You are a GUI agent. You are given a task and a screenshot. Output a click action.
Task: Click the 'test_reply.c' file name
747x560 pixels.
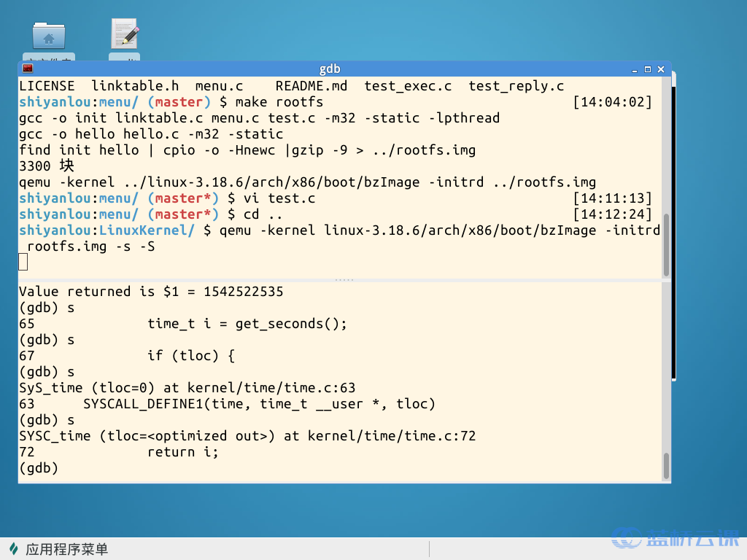tap(516, 86)
